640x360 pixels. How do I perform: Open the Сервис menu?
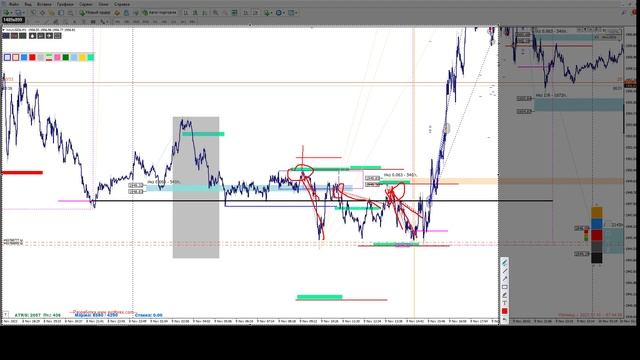click(x=86, y=4)
